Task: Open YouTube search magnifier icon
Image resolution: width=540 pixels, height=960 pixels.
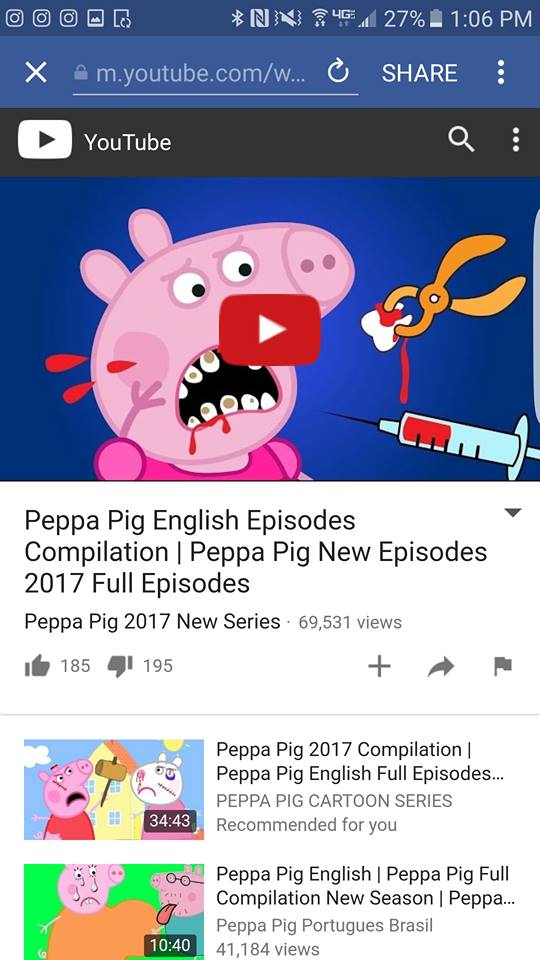Action: click(x=461, y=140)
